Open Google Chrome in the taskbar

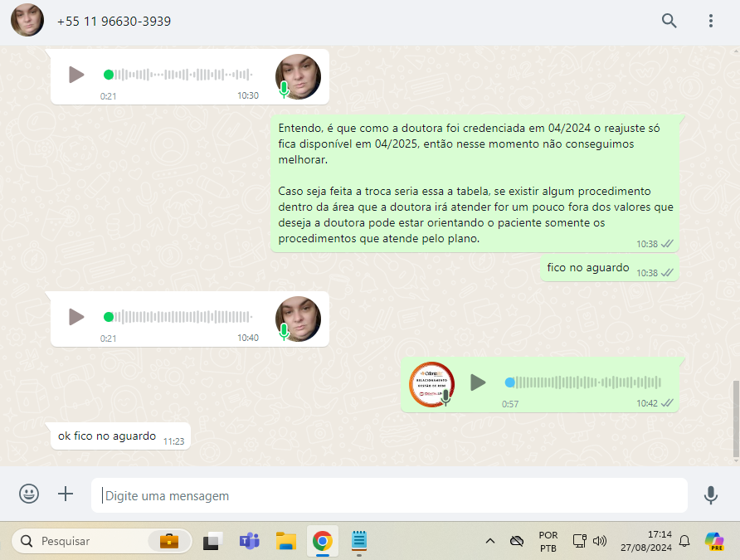322,541
